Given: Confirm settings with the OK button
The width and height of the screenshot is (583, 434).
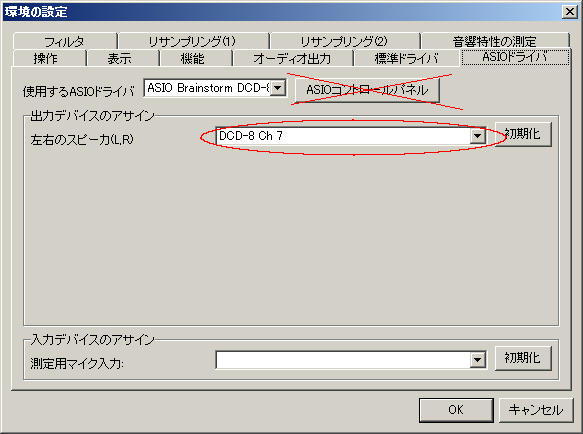Looking at the screenshot, I should [456, 410].
